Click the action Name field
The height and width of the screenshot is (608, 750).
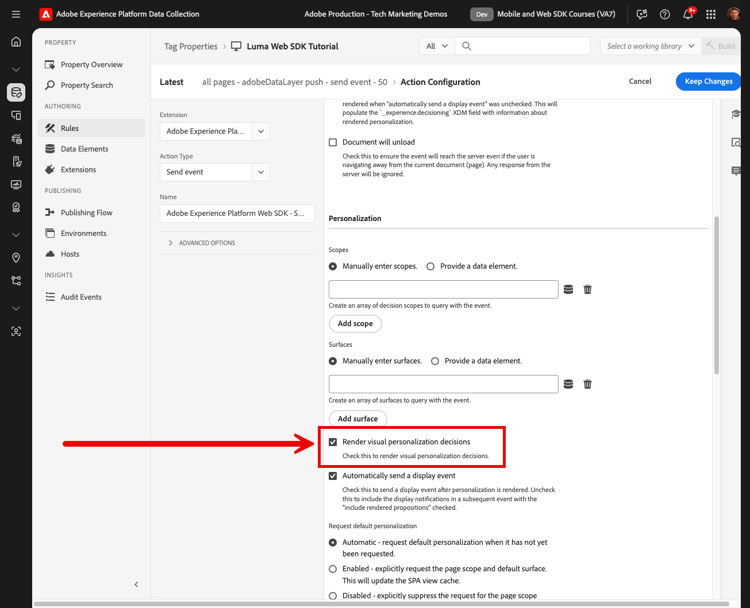tap(237, 213)
